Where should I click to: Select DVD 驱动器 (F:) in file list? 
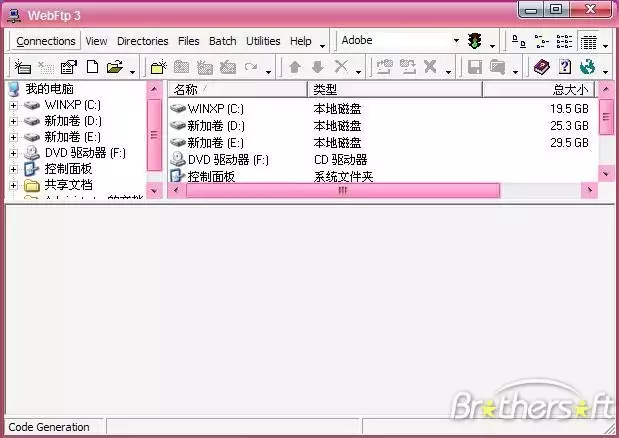click(x=228, y=159)
